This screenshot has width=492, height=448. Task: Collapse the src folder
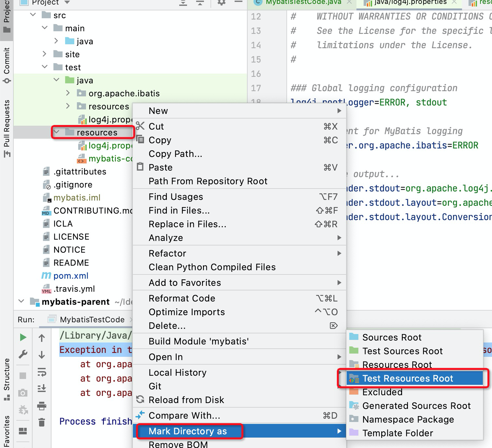coord(33,15)
